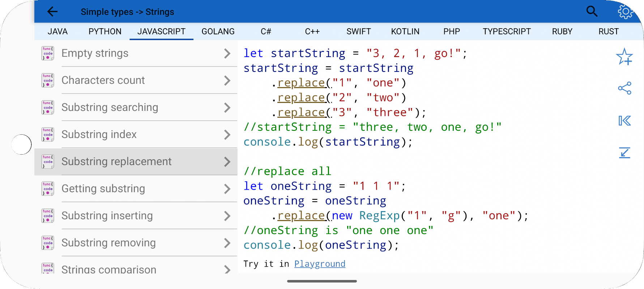Image resolution: width=644 pixels, height=289 pixels.
Task: Expand Getting substring chevron
Action: pos(227,189)
